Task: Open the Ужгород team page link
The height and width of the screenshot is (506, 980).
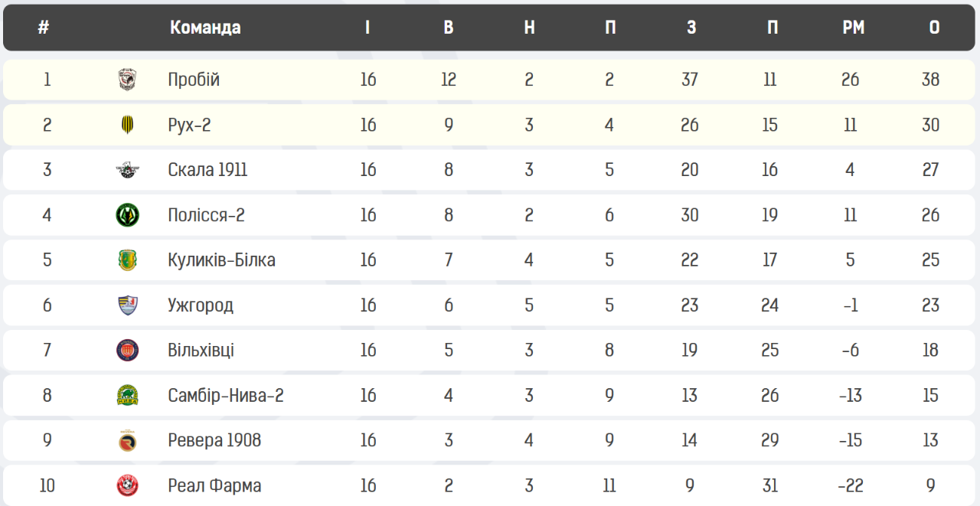Action: (201, 305)
